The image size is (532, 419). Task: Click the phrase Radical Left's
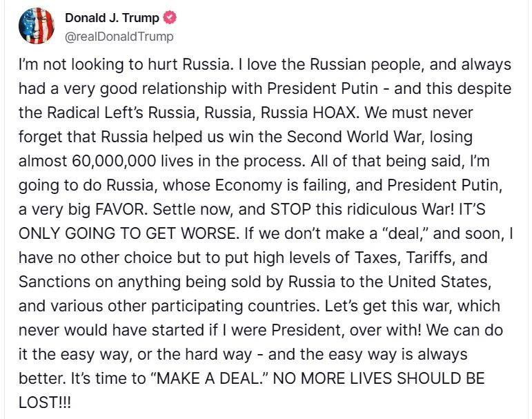point(88,112)
